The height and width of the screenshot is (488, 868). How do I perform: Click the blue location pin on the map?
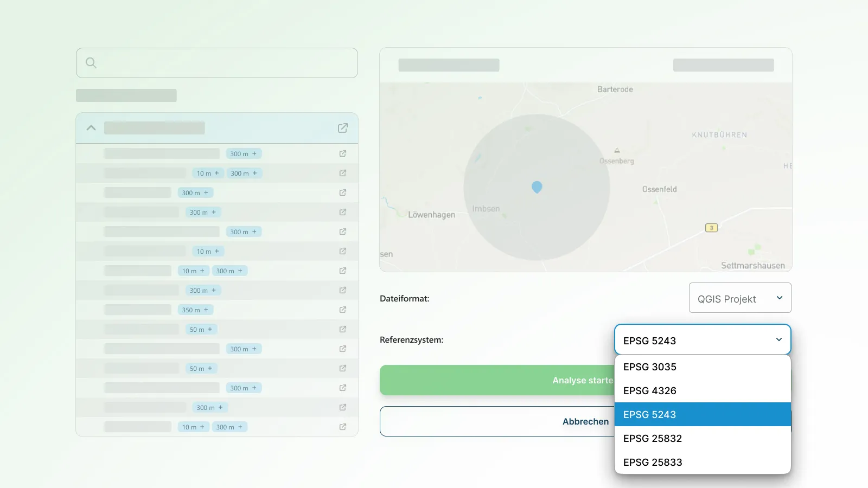(x=537, y=187)
